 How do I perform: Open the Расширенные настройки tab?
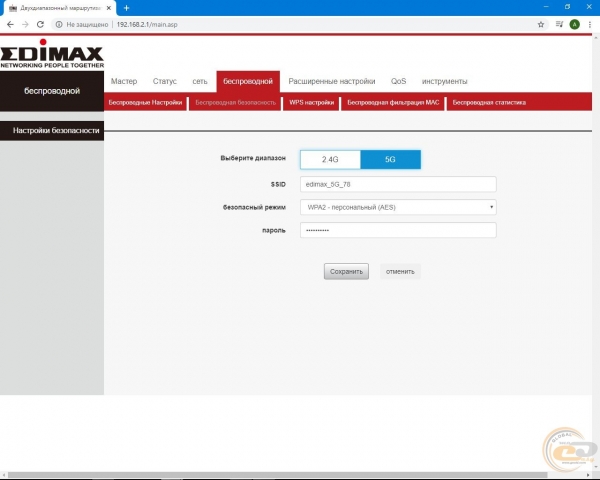[x=332, y=81]
